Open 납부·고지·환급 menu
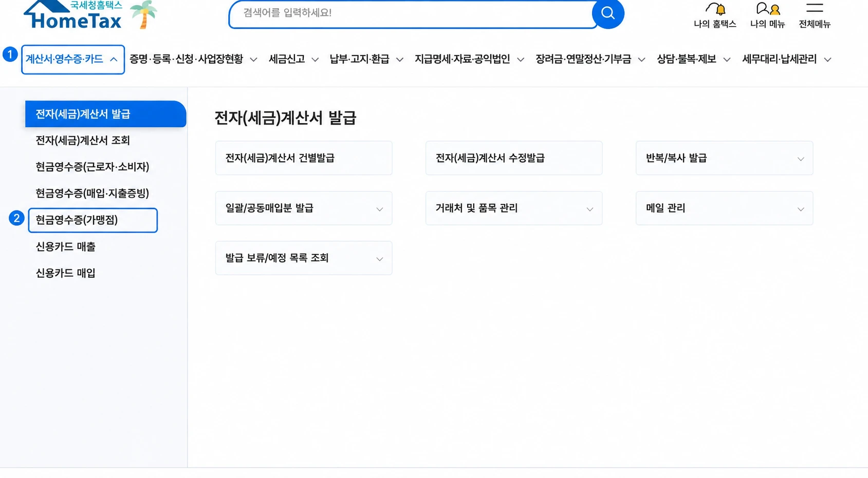The width and height of the screenshot is (868, 478). coord(366,60)
